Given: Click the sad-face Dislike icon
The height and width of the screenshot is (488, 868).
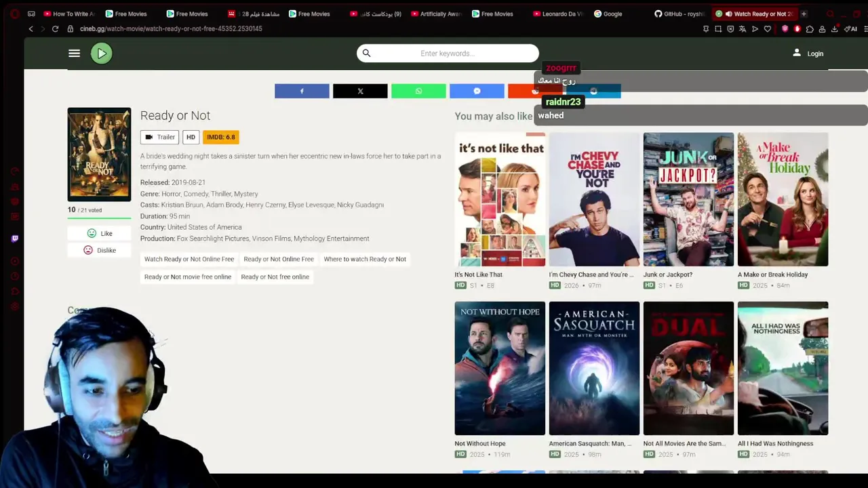Looking at the screenshot, I should 87,250.
